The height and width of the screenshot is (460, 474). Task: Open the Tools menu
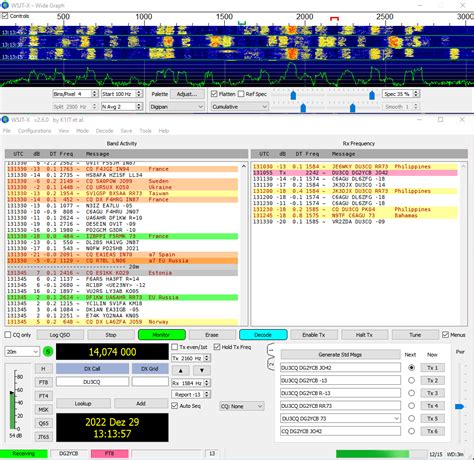145,131
